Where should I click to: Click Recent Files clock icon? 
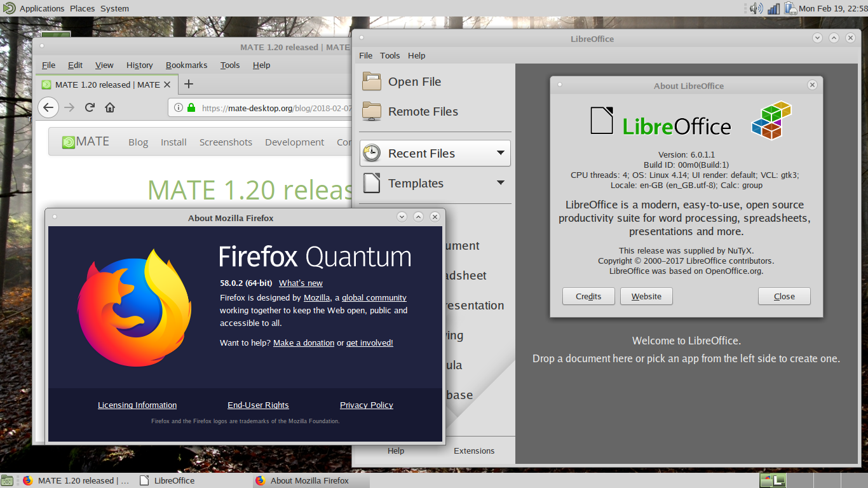coord(372,153)
